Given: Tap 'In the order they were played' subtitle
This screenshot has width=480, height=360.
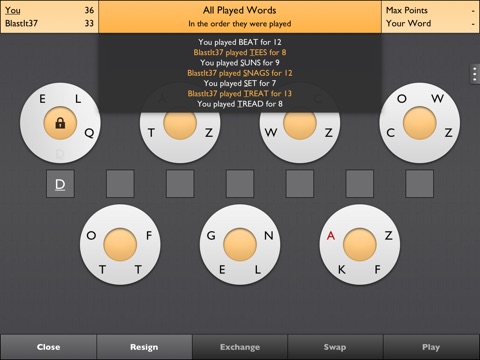Looking at the screenshot, I should coord(240,24).
